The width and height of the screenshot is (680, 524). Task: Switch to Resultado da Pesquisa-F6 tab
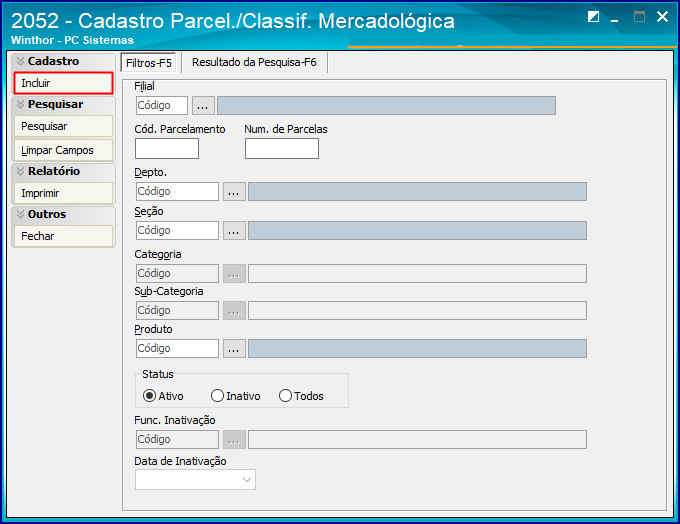[254, 62]
